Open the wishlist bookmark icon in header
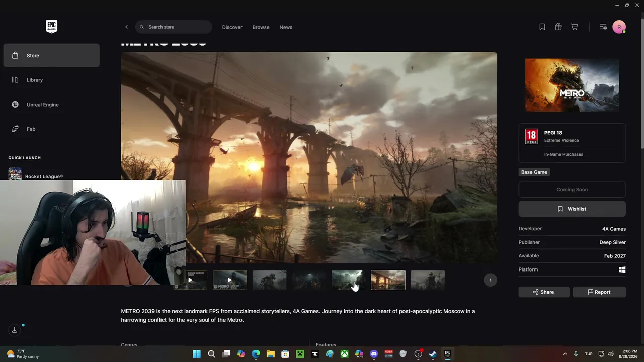 click(542, 27)
